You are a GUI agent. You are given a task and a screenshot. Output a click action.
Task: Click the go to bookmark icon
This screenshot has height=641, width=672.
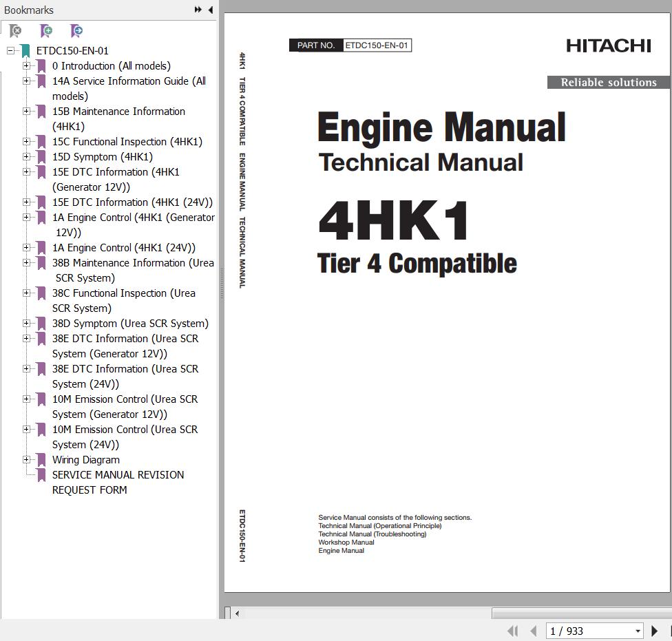coord(76,31)
